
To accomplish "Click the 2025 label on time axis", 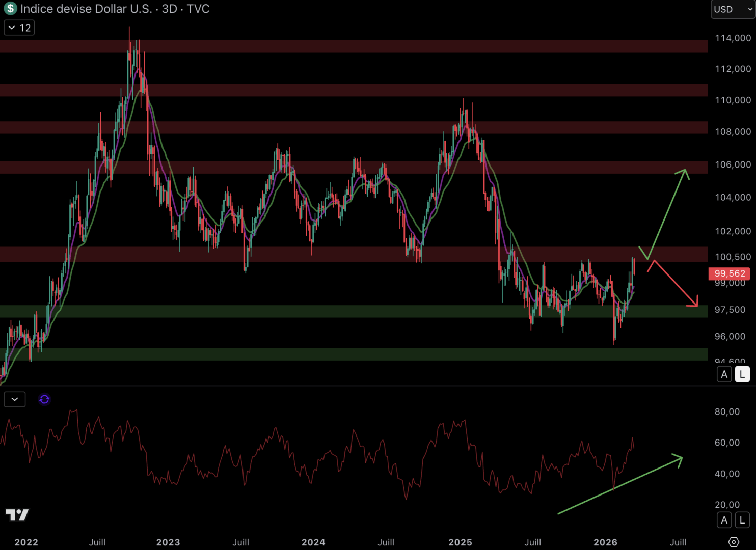I will pos(460,542).
